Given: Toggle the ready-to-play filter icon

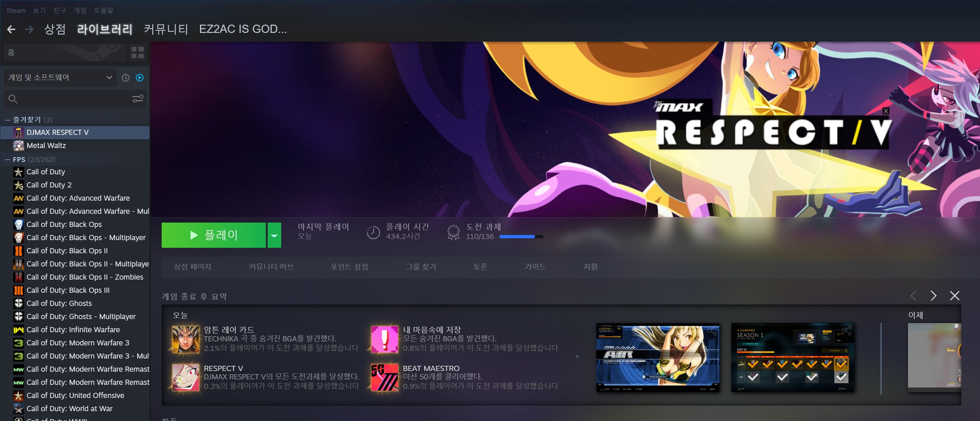Looking at the screenshot, I should coord(140,77).
